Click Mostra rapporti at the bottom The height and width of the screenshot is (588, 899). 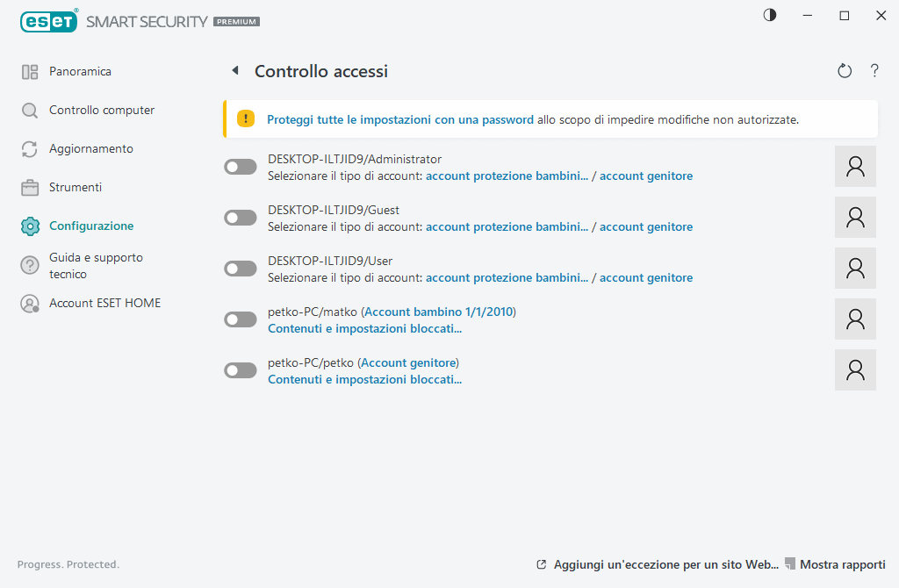842,564
